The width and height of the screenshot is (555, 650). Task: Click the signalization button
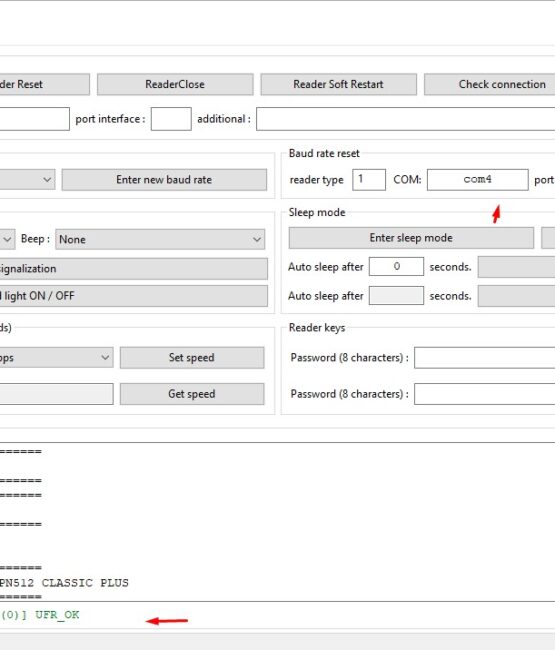point(133,269)
